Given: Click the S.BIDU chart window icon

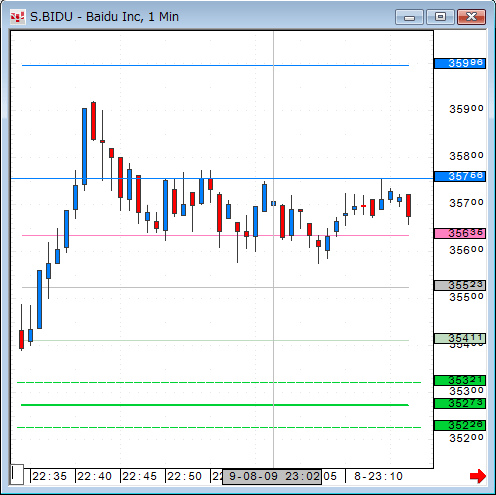Looking at the screenshot, I should (x=17, y=17).
